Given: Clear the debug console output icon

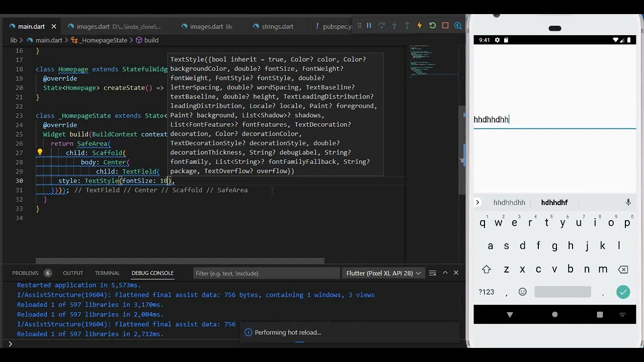Looking at the screenshot, I should (x=432, y=273).
